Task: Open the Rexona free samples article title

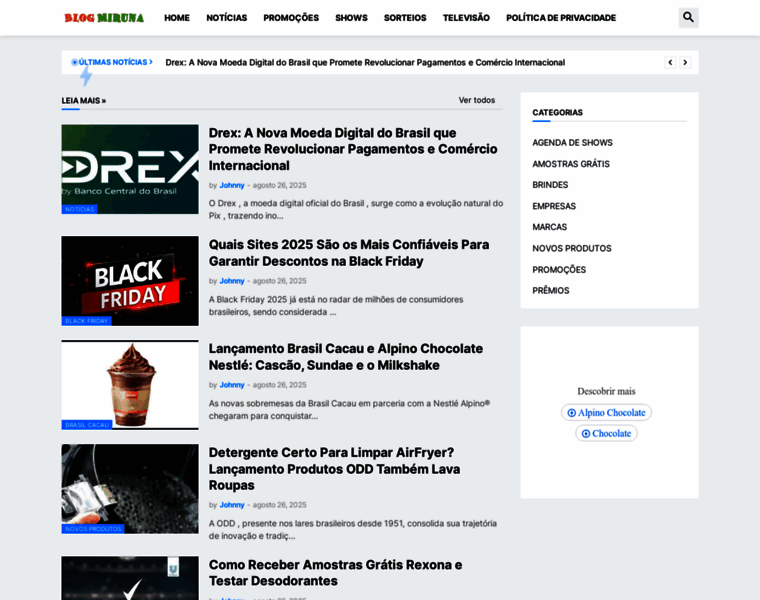Action: [335, 572]
